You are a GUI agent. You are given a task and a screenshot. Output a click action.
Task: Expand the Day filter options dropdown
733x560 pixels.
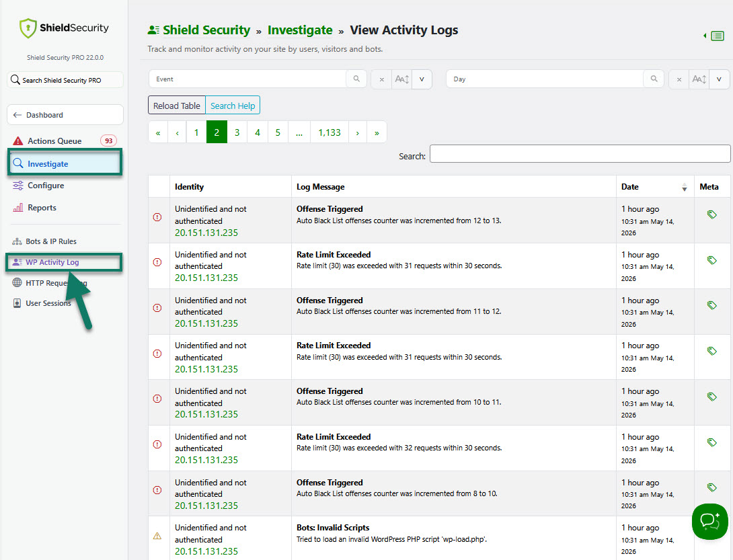coord(719,79)
